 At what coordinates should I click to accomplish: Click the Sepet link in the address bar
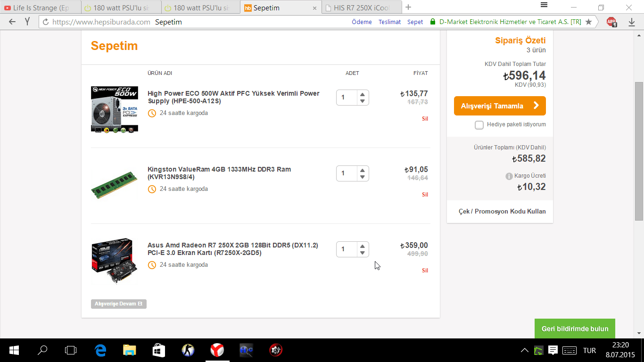pos(415,22)
